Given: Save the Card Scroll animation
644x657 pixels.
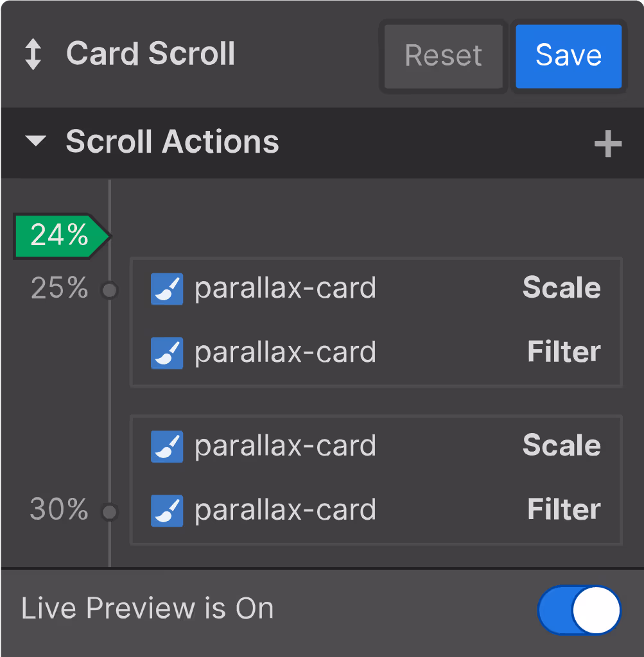Looking at the screenshot, I should point(568,56).
